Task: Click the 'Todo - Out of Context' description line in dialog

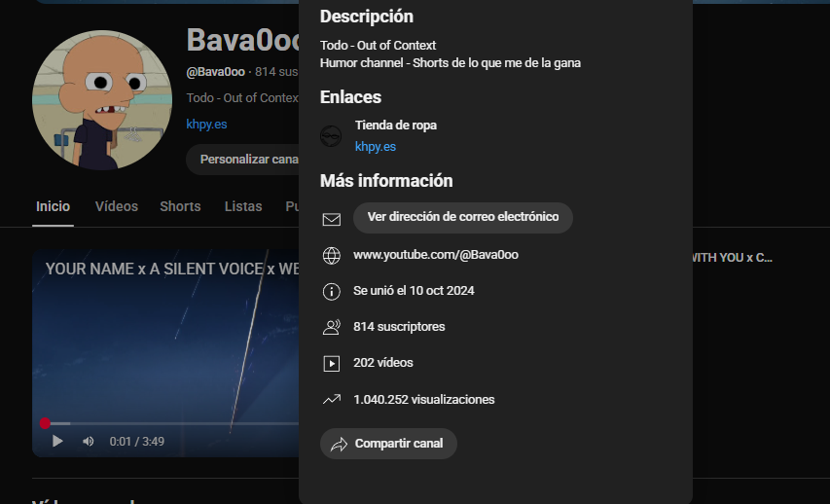Action: tap(378, 46)
